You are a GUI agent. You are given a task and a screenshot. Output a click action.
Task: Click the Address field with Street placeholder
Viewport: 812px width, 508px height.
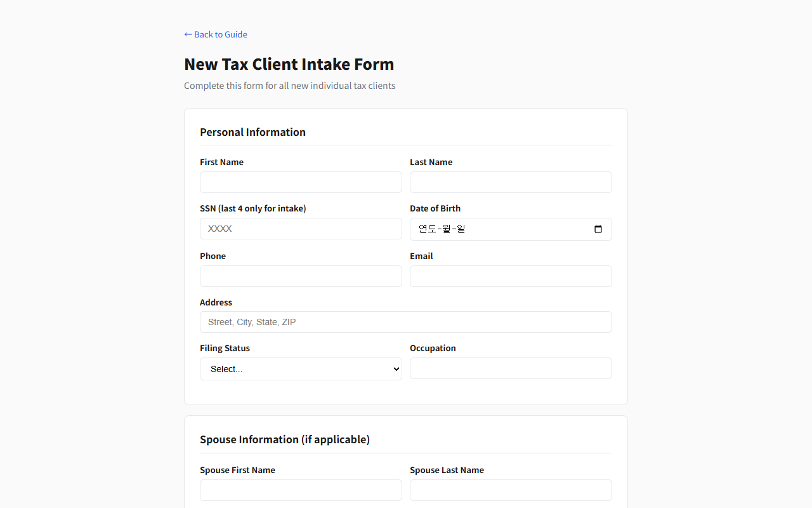pyautogui.click(x=405, y=322)
